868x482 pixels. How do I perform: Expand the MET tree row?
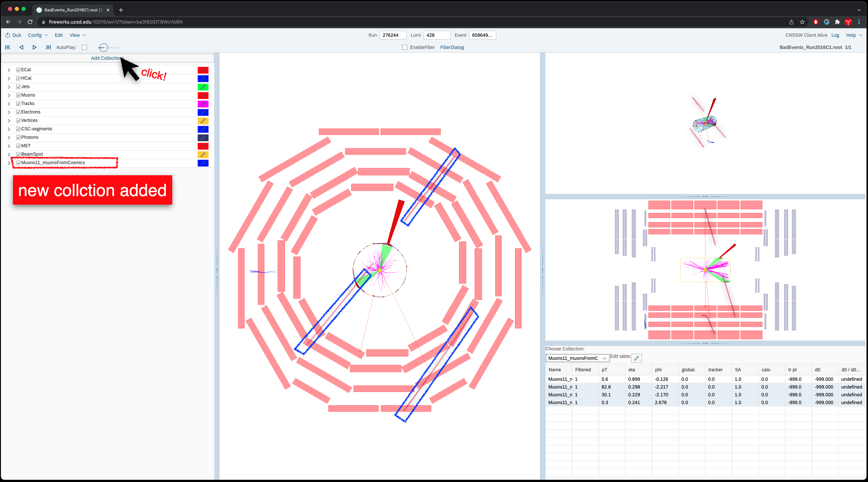coord(9,146)
